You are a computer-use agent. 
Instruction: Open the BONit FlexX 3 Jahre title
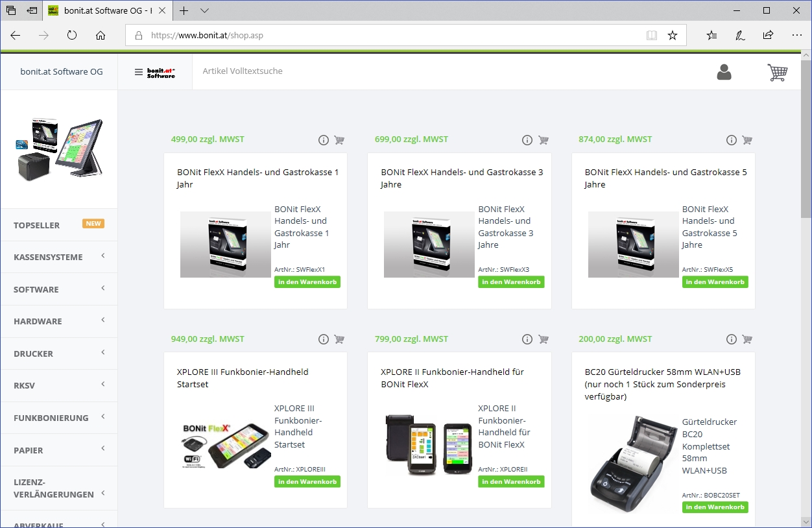[x=462, y=178]
